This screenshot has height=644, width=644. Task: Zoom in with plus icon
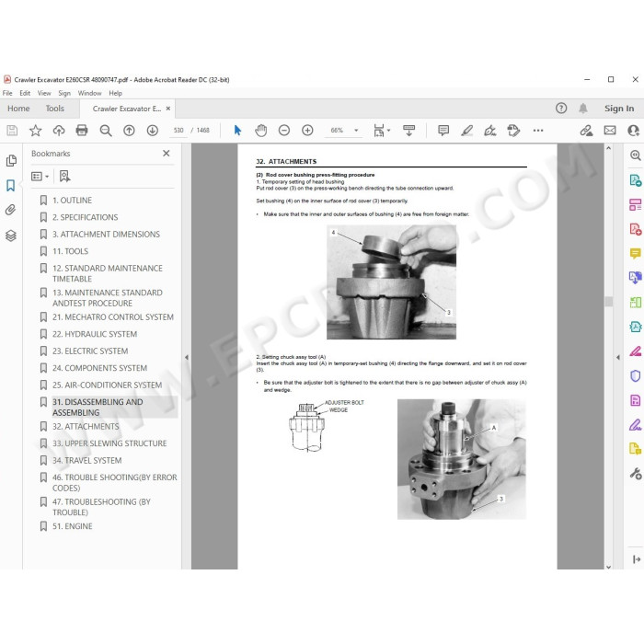[x=307, y=131]
